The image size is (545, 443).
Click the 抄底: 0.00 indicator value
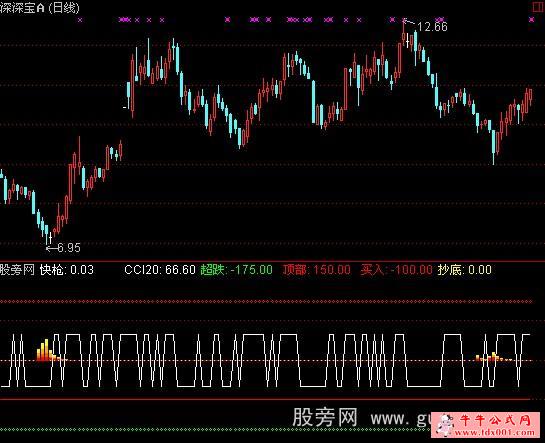tap(465, 270)
